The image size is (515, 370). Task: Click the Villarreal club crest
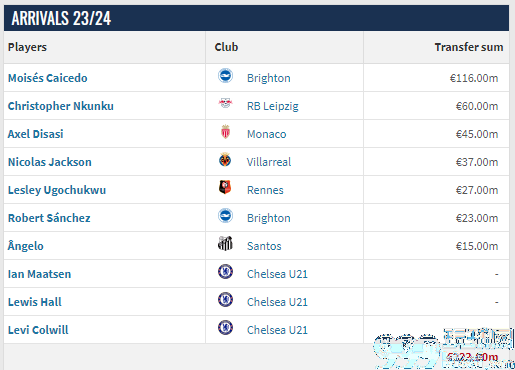coord(225,160)
